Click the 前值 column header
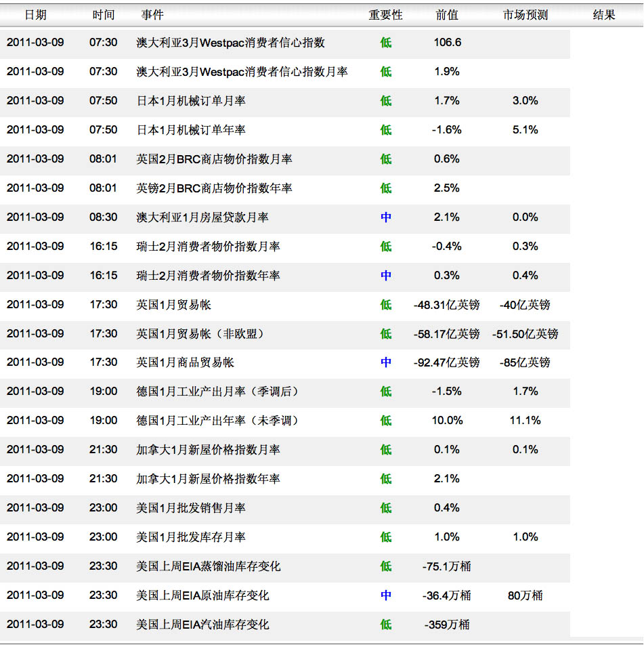This screenshot has height=649, width=644. (447, 15)
